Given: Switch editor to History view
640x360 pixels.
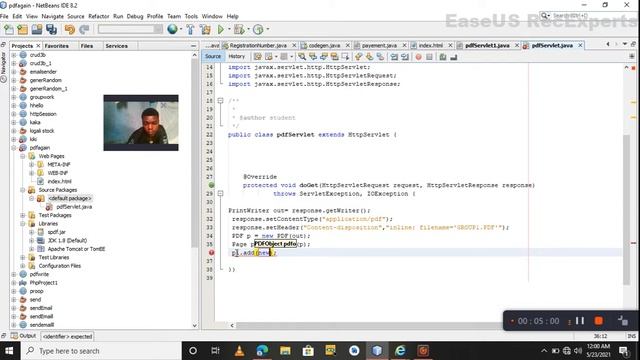Looking at the screenshot, I should click(x=237, y=56).
